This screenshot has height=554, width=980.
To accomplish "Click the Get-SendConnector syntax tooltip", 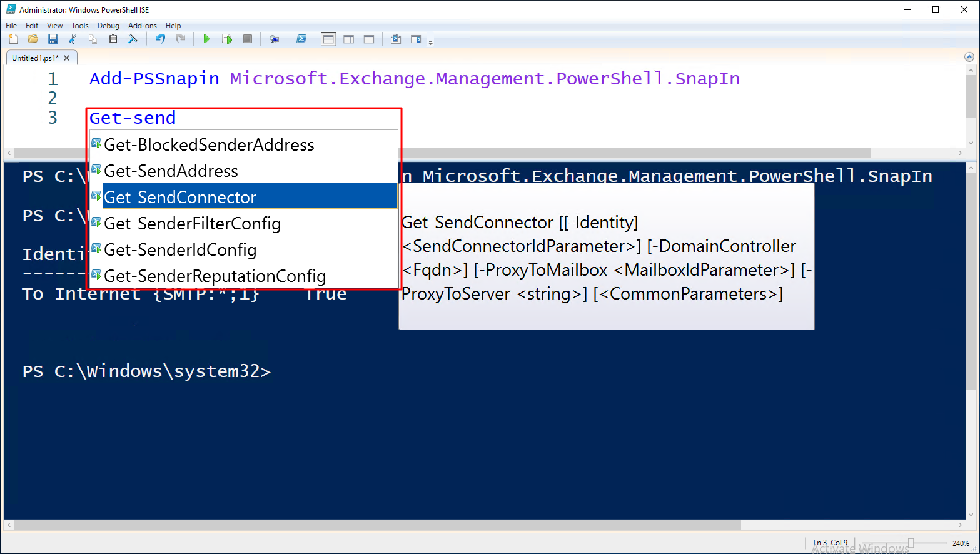I will pyautogui.click(x=607, y=257).
